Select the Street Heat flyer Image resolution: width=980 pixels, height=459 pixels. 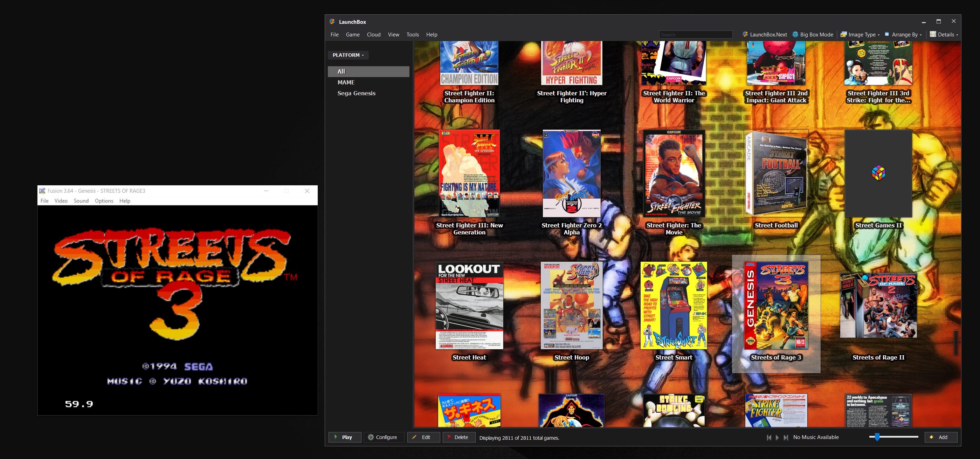coord(469,305)
